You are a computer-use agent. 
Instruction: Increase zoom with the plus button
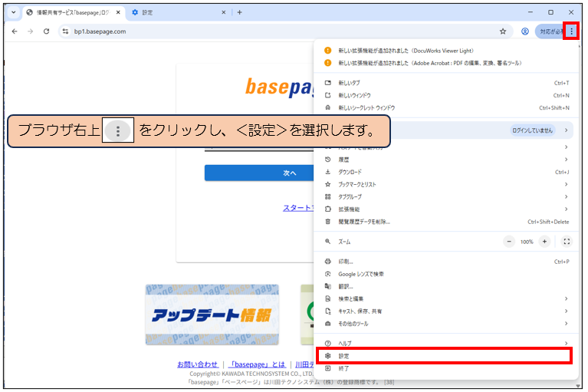(544, 241)
